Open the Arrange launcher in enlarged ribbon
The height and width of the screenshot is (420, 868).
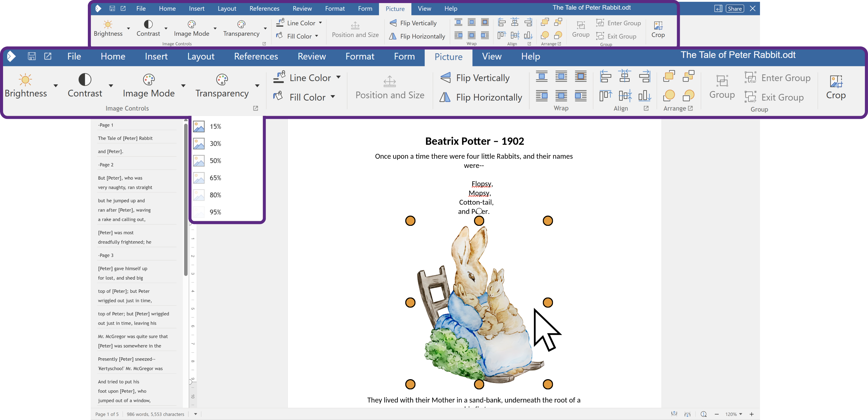691,108
